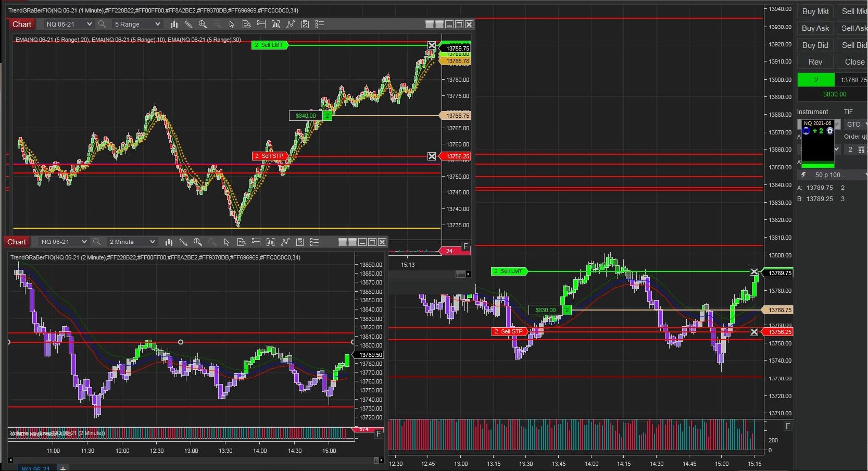Click the F button on the main chart axis
Viewport: 868px width, 471px height.
point(788,426)
